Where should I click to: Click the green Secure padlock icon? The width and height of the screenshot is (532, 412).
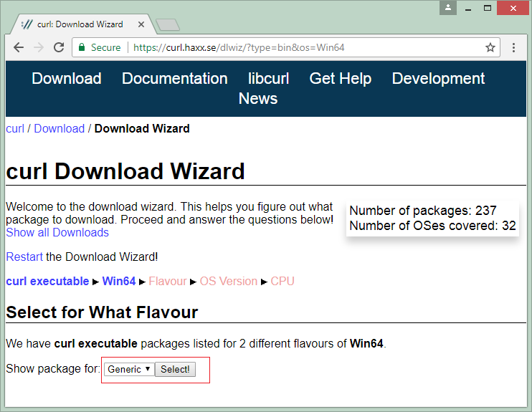click(82, 47)
